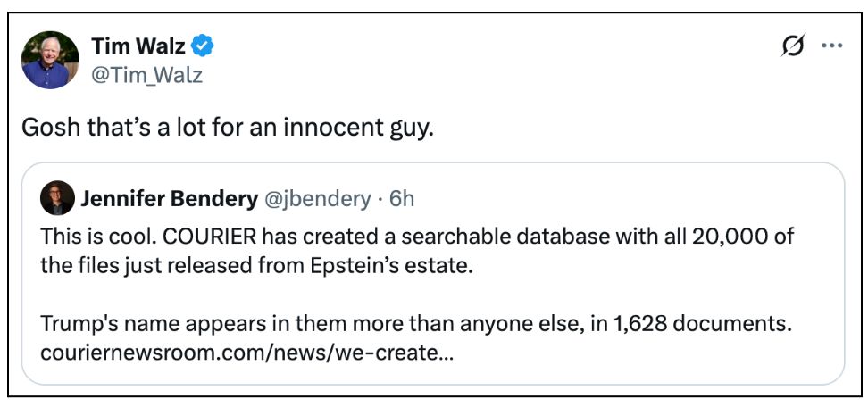The height and width of the screenshot is (407, 868).
Task: Select the Jennifer Bendery author name
Action: tap(169, 198)
